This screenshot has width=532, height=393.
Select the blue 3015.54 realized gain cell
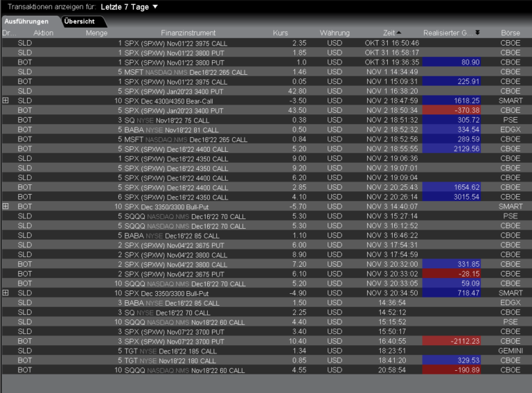click(x=452, y=197)
